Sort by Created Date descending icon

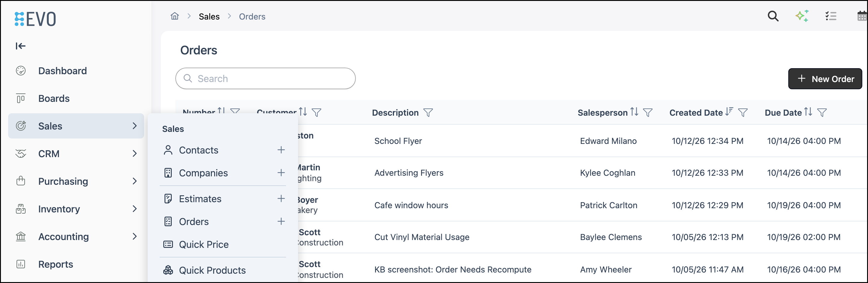729,111
